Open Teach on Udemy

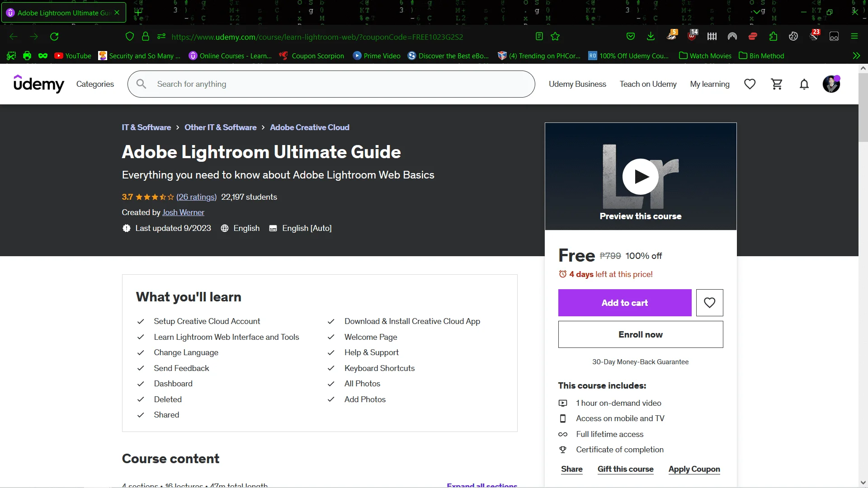pyautogui.click(x=648, y=84)
